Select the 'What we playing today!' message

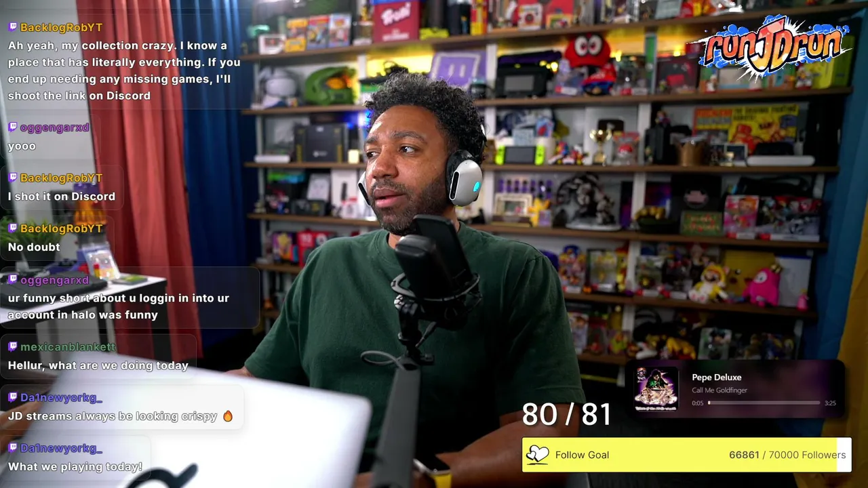(x=75, y=467)
